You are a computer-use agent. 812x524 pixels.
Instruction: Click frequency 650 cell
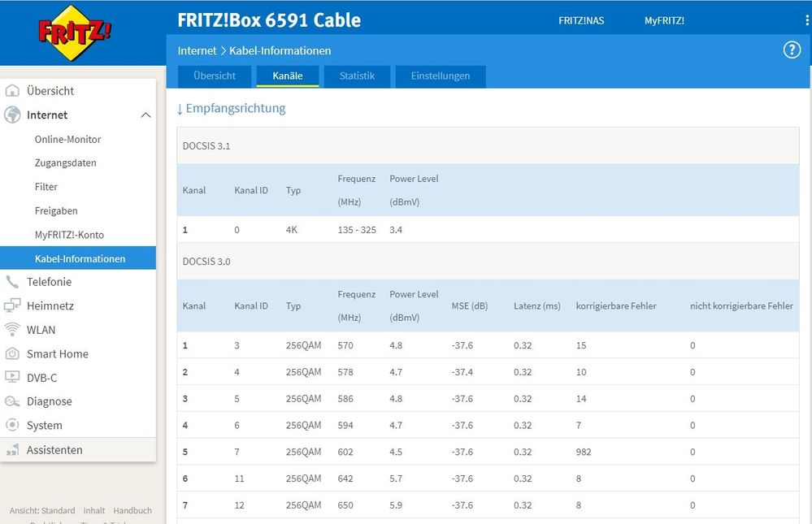tap(345, 505)
